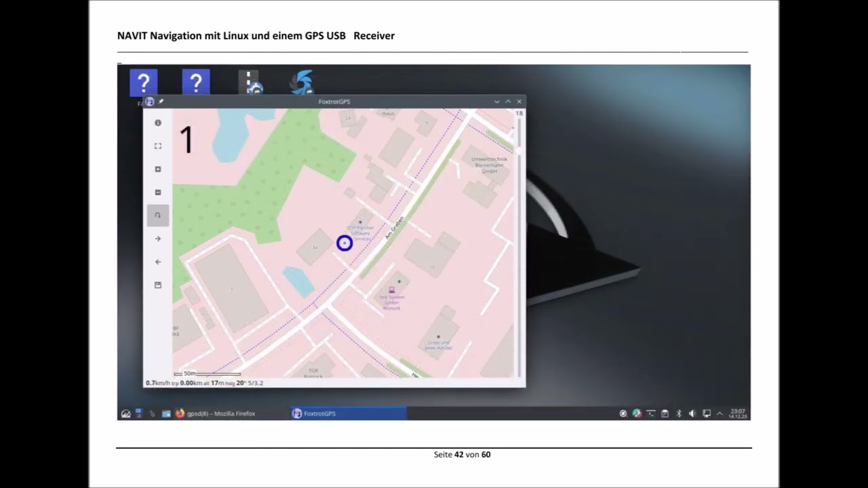Click the left arrow sidebar button
Screen dimensions: 868x488
coord(158,262)
